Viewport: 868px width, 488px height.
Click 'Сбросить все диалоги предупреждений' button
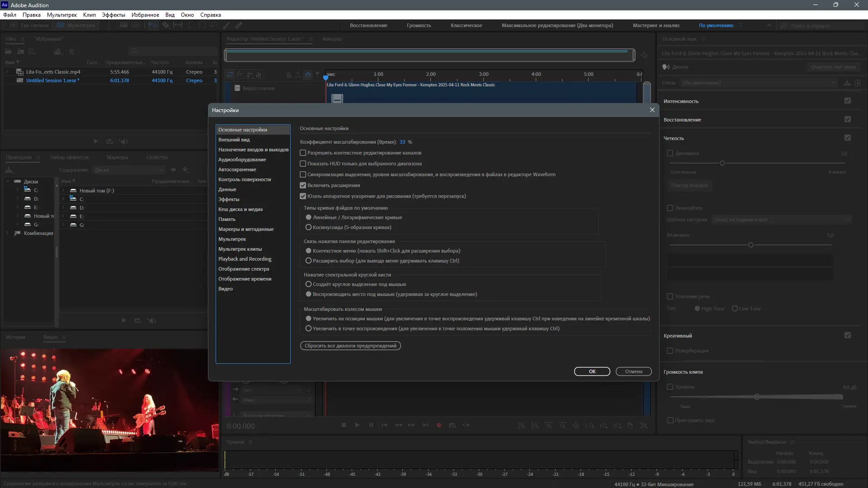(x=350, y=346)
